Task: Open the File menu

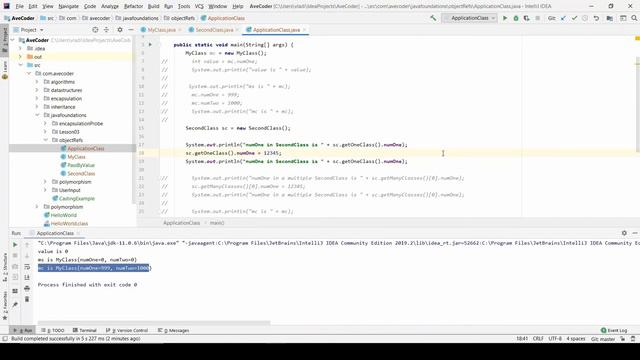Action: point(20,6)
